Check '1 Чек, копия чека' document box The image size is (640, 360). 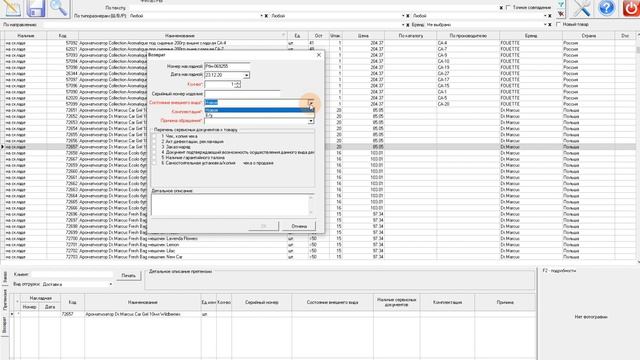[154, 136]
